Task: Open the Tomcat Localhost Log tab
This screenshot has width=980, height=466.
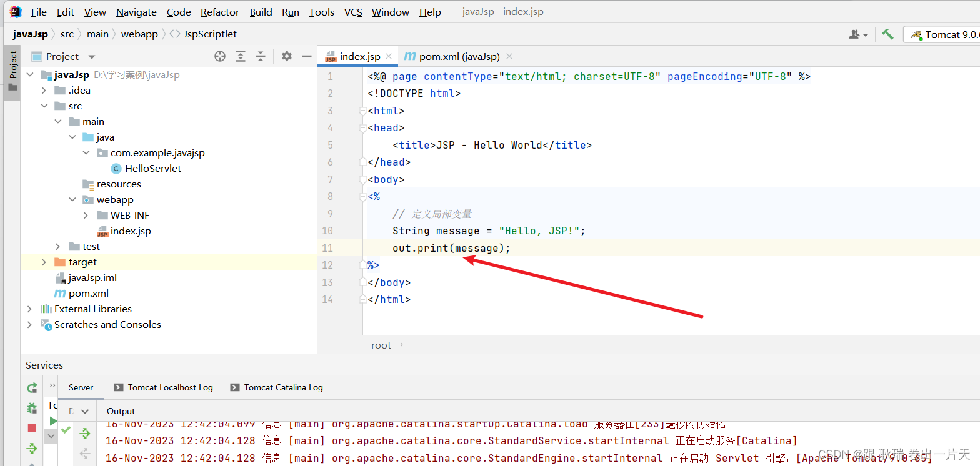Action: pyautogui.click(x=163, y=387)
